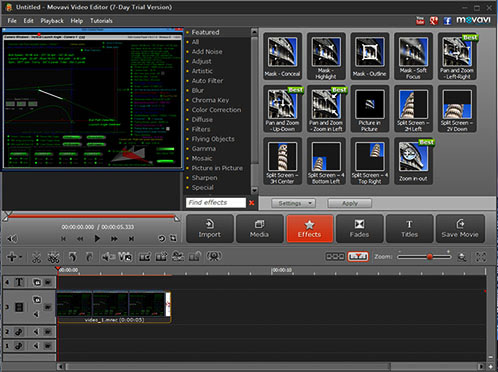Image resolution: width=498 pixels, height=372 pixels.
Task: Skip to the previous frame
Action: point(63,239)
